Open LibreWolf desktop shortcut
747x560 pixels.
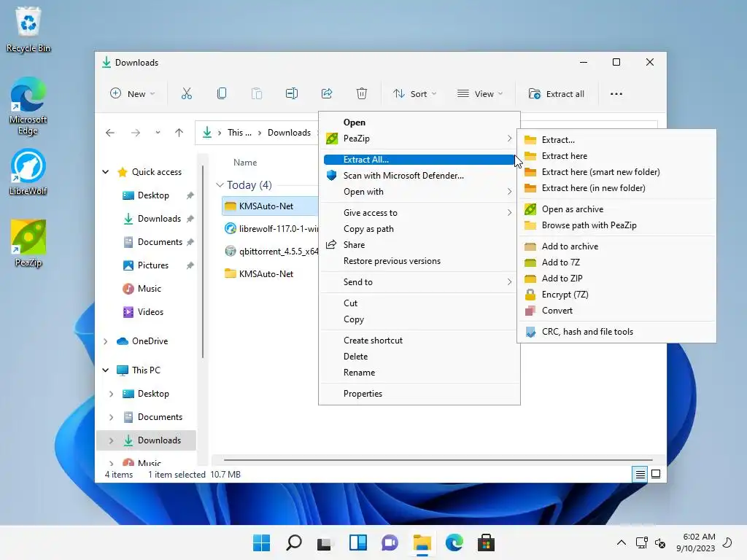click(x=28, y=172)
